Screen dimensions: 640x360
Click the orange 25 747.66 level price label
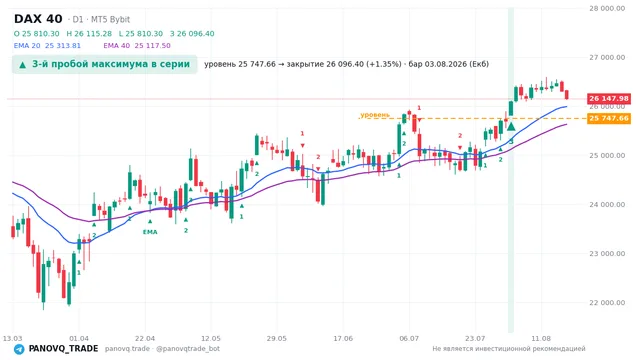(x=609, y=118)
